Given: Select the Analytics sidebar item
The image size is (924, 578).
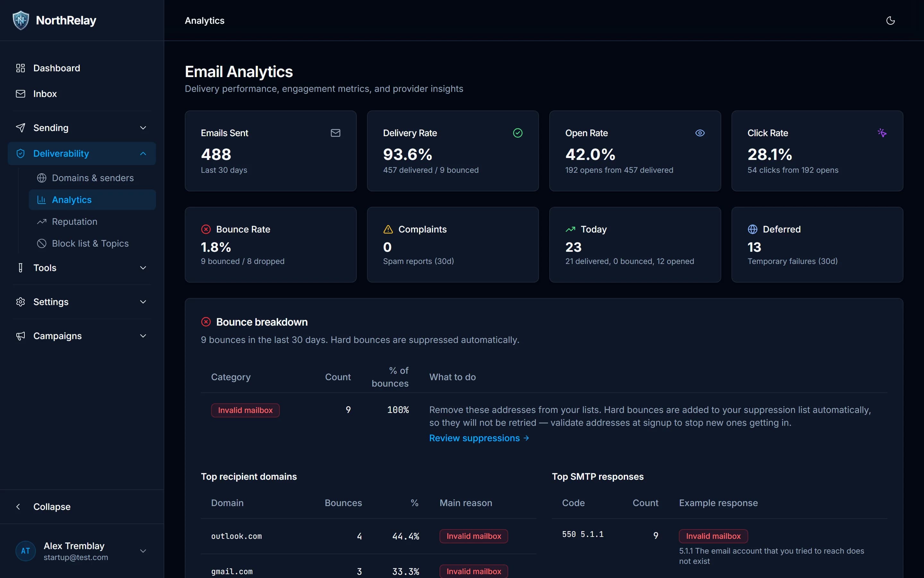Looking at the screenshot, I should point(92,199).
